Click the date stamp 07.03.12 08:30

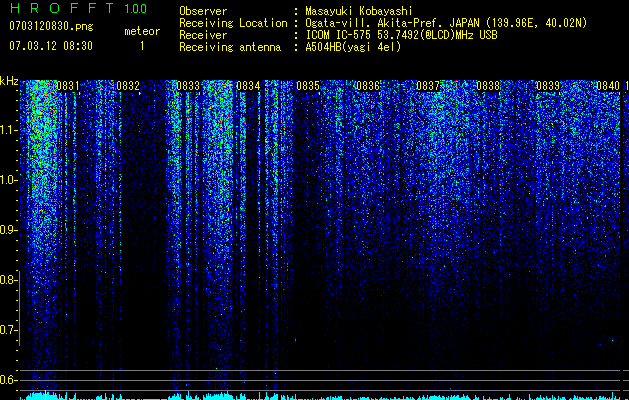pyautogui.click(x=51, y=46)
